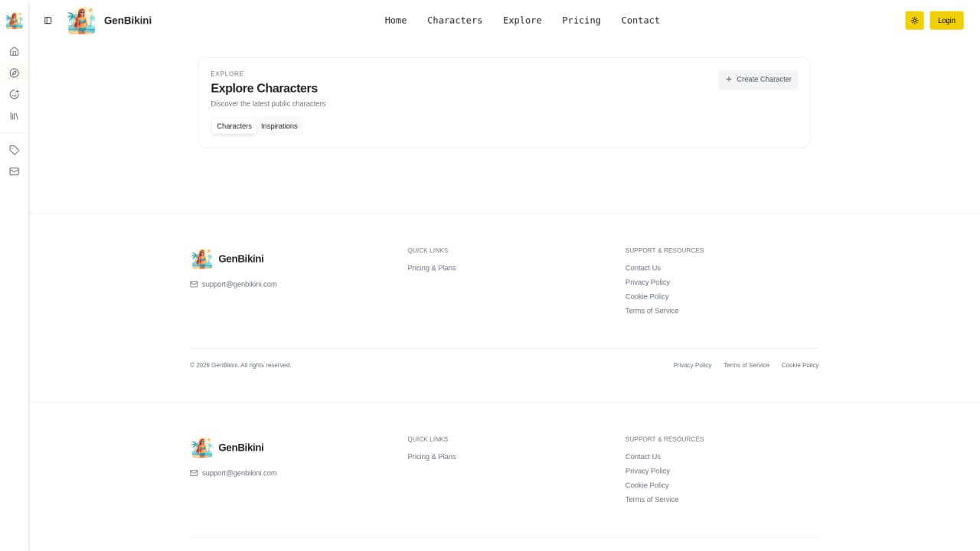The image size is (980, 551).
Task: Click the envelope contact icon in the sidebar
Action: [x=14, y=171]
